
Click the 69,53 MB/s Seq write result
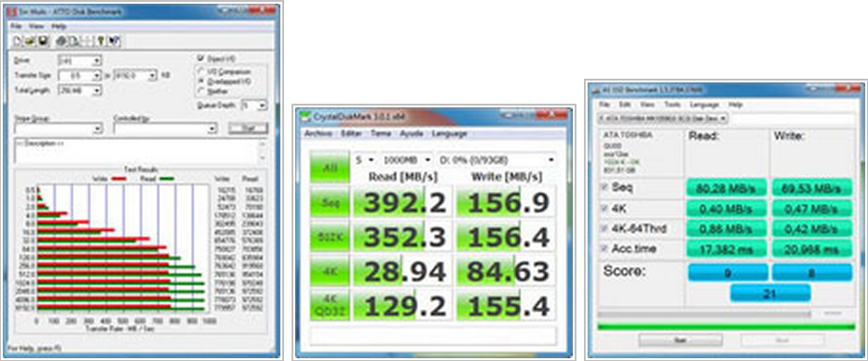click(x=812, y=188)
